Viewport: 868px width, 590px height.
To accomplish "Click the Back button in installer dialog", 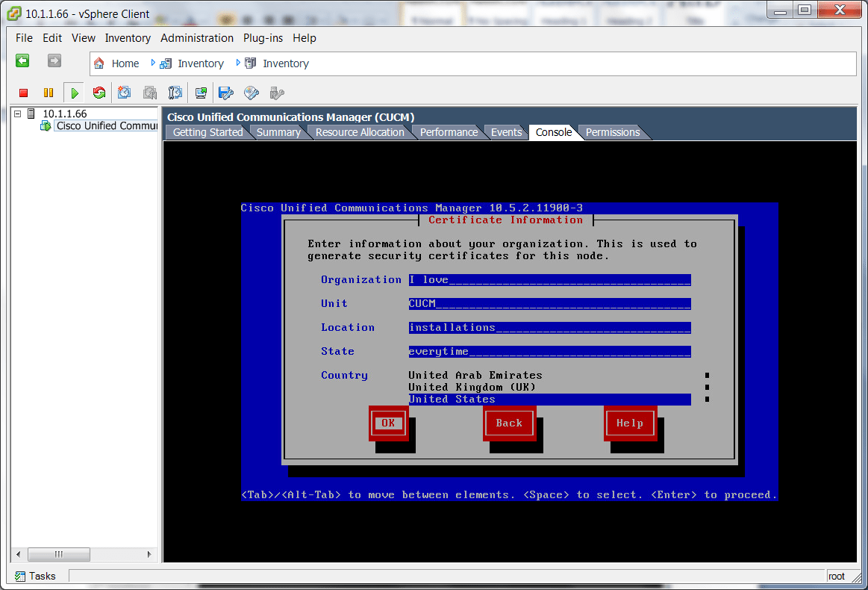I will pyautogui.click(x=509, y=423).
